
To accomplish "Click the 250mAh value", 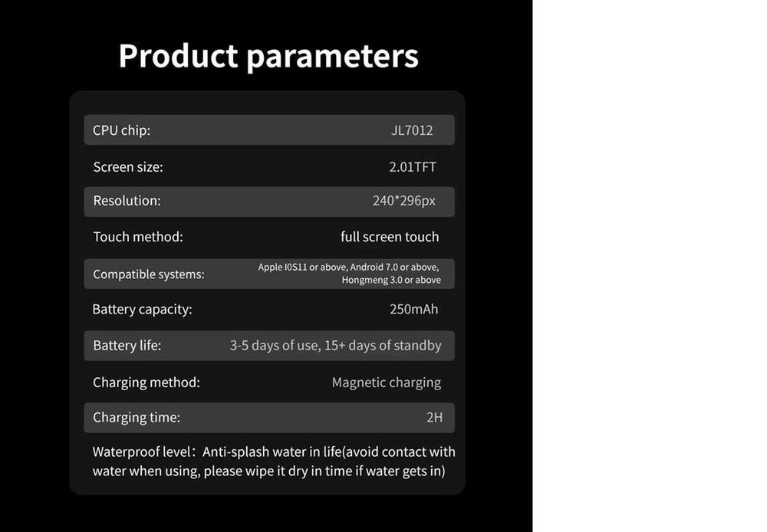I will tap(414, 310).
